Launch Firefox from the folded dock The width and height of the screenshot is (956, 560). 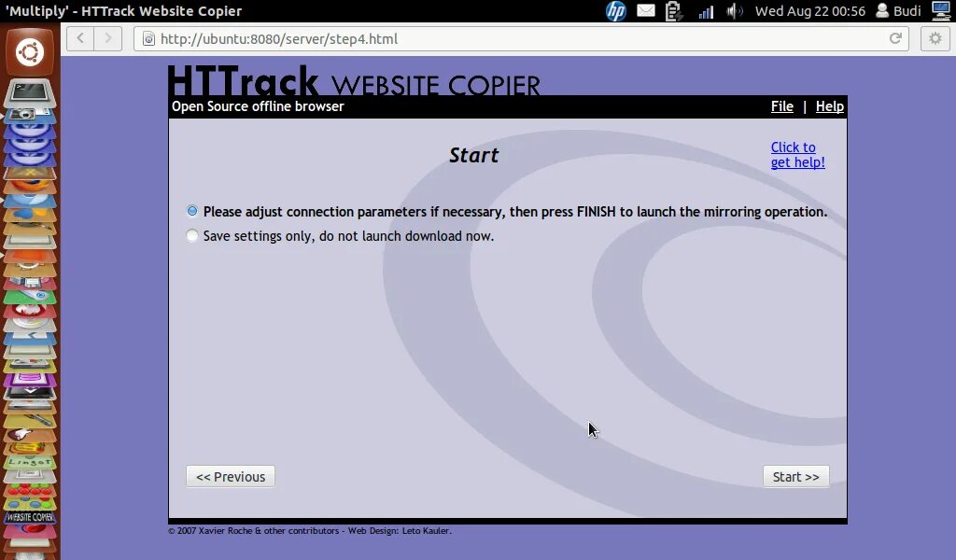tap(30, 185)
